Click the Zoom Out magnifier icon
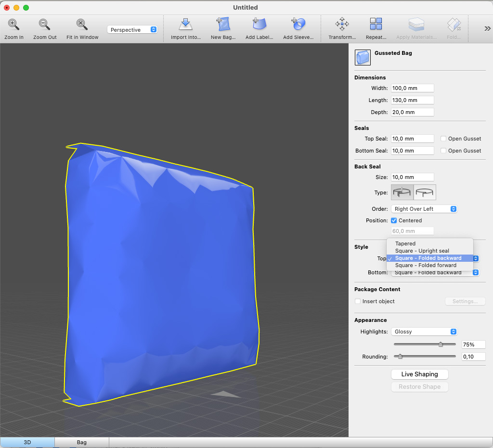The image size is (493, 448). point(45,25)
